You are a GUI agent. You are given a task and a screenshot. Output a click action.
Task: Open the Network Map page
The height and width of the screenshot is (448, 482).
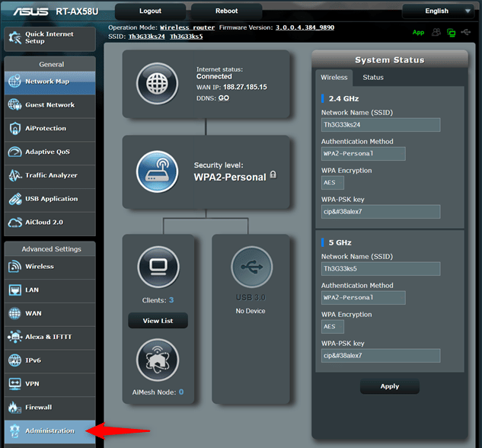pos(49,82)
